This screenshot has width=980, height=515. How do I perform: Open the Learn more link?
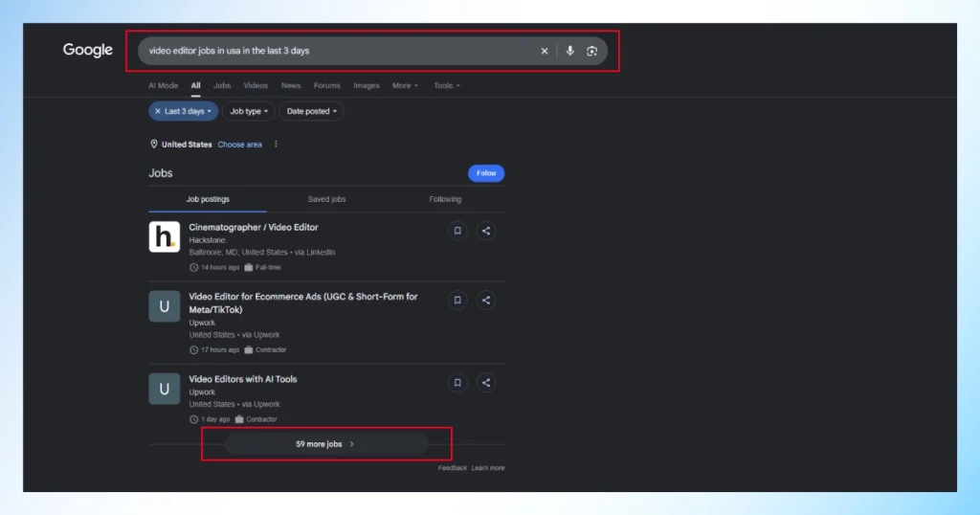point(487,467)
